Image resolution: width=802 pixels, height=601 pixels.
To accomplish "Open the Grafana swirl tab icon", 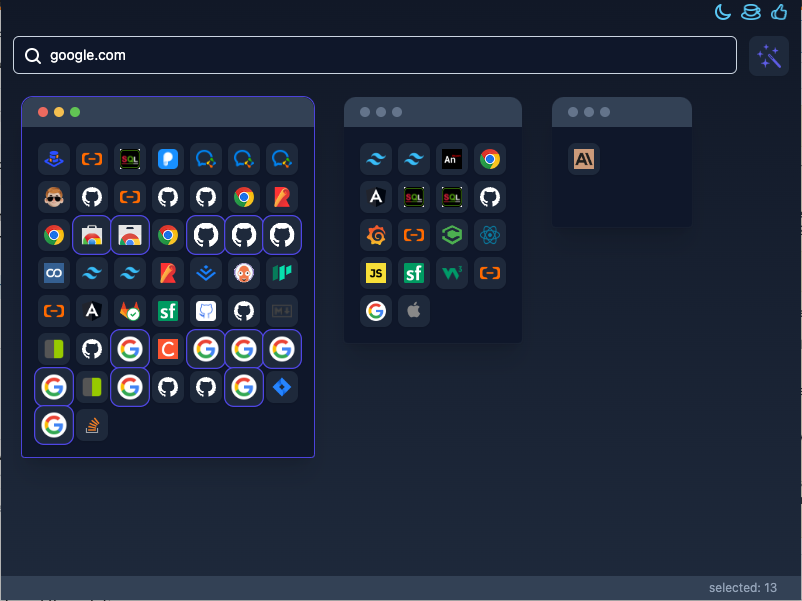I will [376, 235].
